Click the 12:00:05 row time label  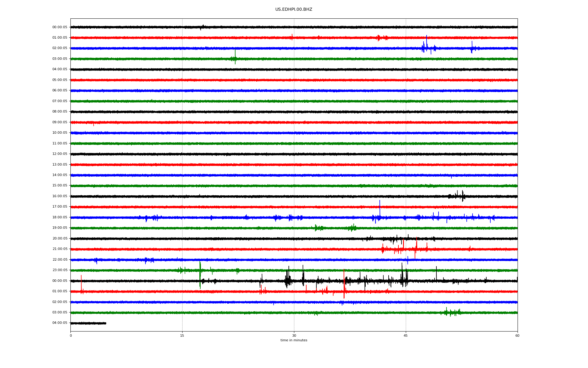[60, 154]
